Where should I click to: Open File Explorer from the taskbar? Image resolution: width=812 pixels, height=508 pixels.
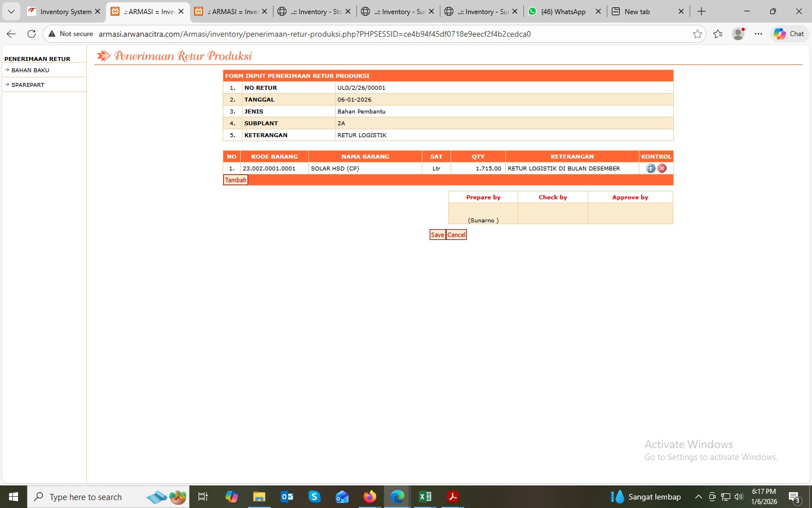pos(259,497)
